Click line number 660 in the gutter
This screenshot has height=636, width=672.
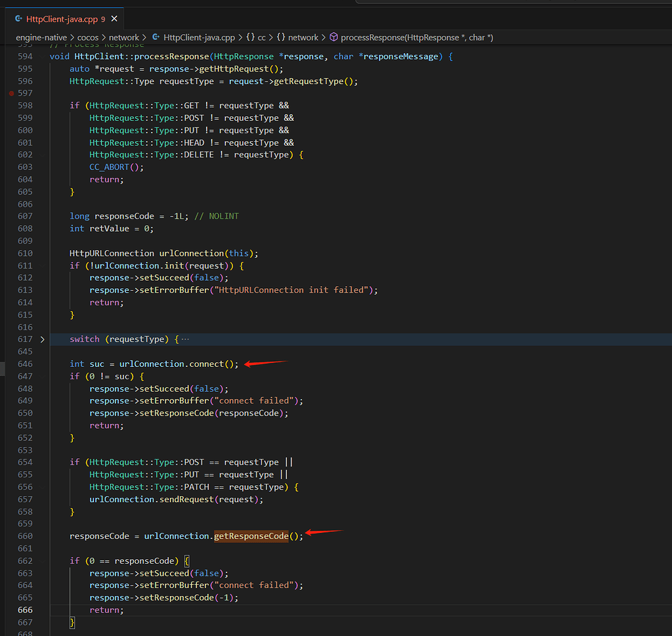tap(25, 536)
